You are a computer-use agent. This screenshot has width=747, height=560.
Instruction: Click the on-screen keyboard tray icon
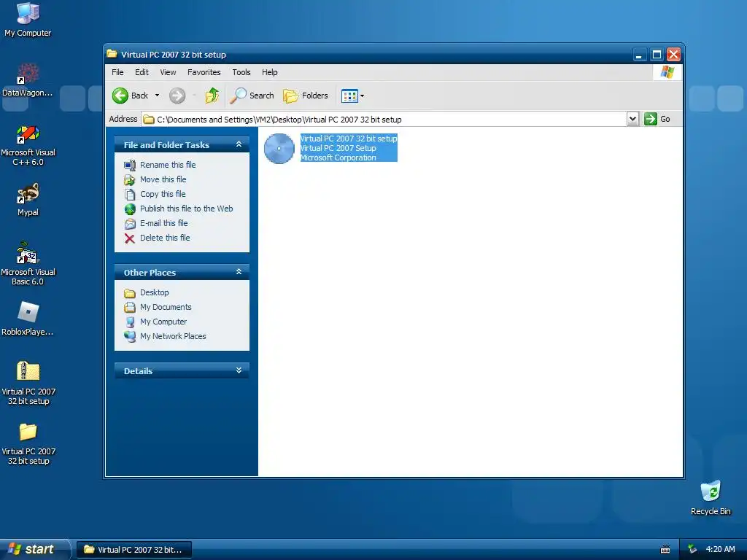coord(665,550)
